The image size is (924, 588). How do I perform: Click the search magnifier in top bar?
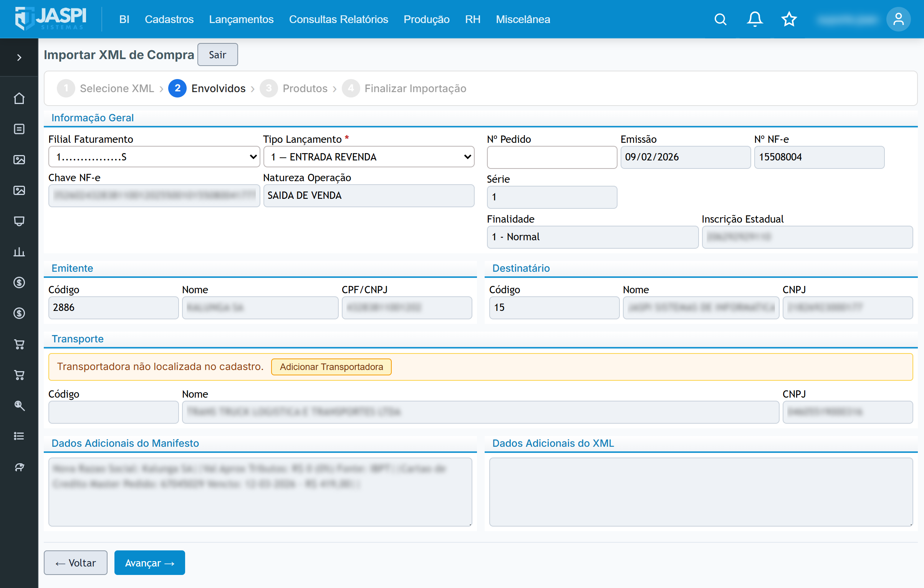[720, 19]
